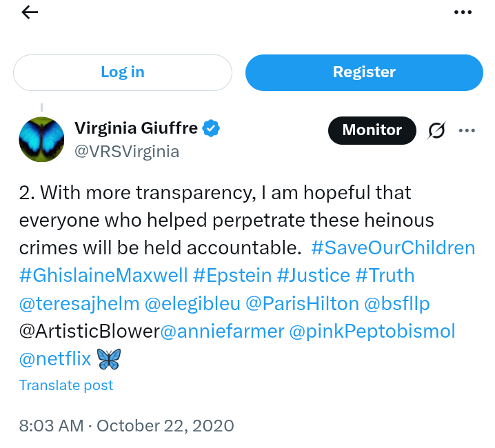Open the top-right three-dot menu

coord(463,12)
